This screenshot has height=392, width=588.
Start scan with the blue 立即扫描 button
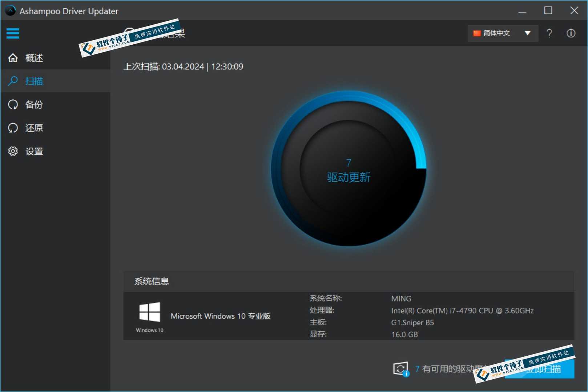pos(540,369)
